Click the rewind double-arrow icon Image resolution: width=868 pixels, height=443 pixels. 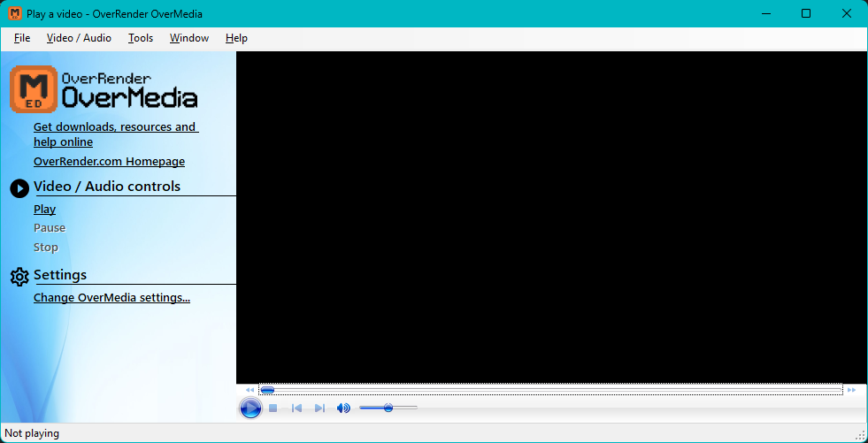point(250,390)
